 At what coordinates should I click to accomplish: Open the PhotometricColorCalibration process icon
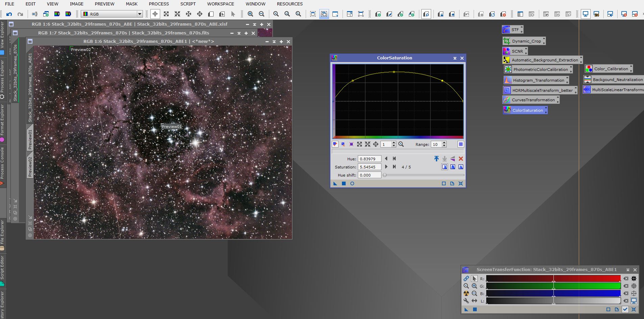pos(538,69)
